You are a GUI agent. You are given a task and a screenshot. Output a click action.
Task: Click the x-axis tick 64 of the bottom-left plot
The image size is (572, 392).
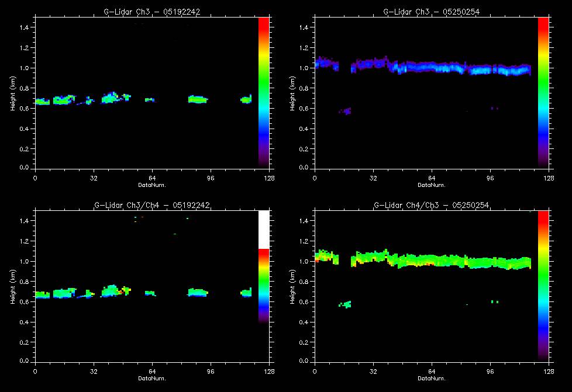(x=151, y=371)
